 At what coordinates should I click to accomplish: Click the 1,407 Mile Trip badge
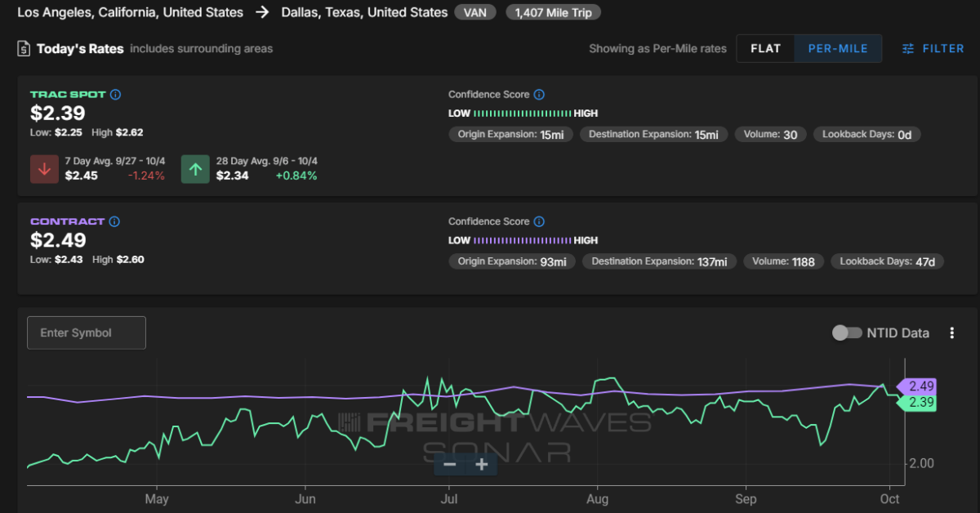click(x=553, y=12)
